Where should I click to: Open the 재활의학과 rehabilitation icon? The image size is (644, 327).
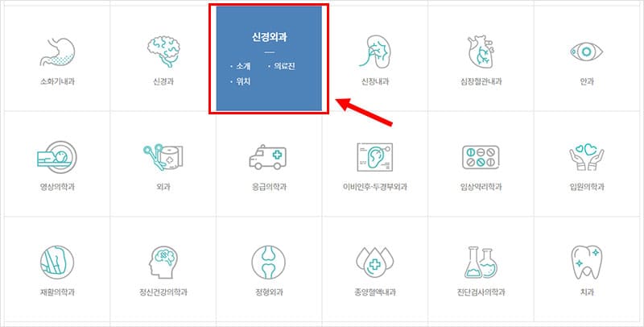click(x=57, y=263)
